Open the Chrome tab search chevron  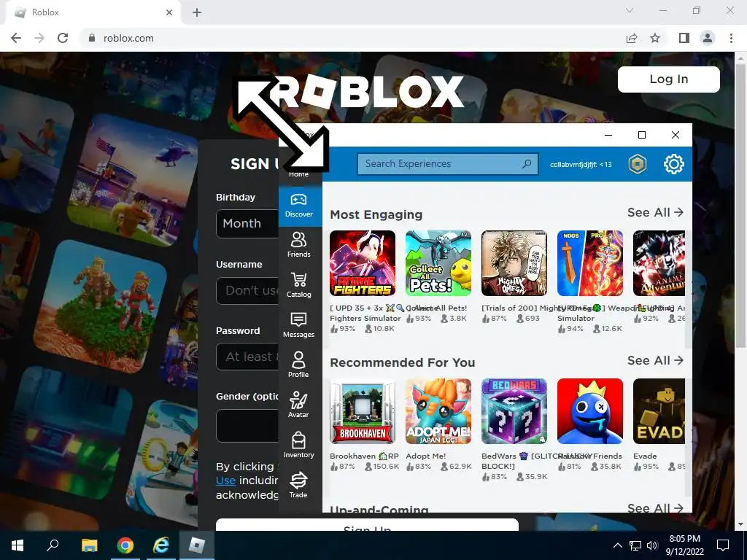point(630,10)
